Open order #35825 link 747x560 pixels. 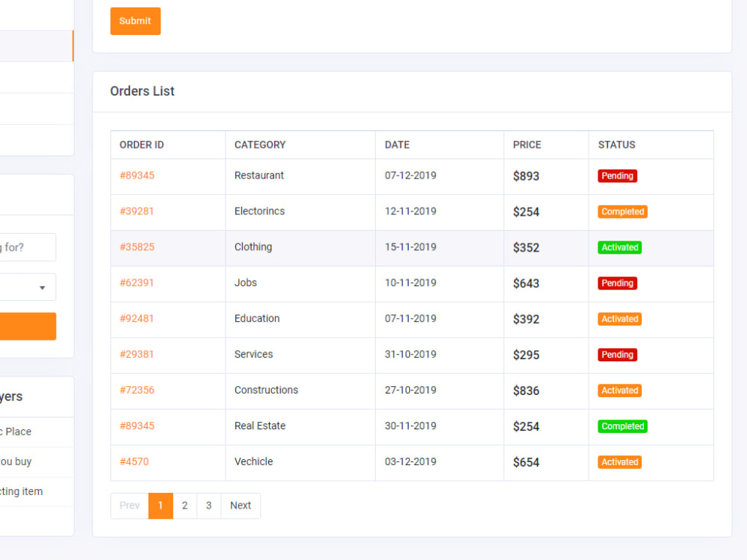pos(137,247)
